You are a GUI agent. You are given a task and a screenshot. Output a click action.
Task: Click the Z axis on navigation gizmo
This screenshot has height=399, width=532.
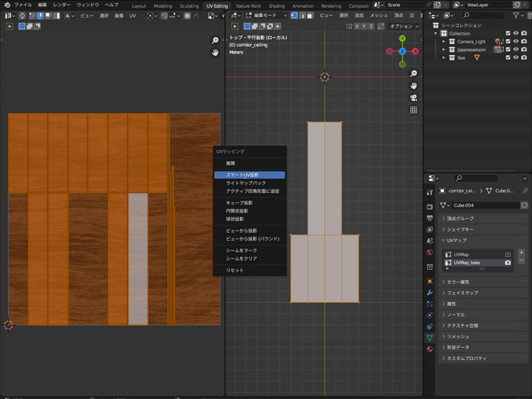[x=402, y=51]
